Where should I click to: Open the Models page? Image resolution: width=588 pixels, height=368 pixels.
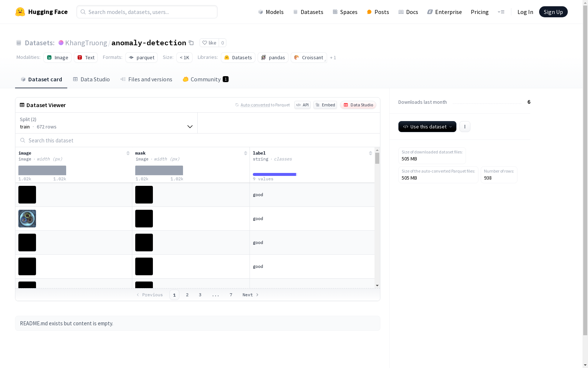click(271, 12)
